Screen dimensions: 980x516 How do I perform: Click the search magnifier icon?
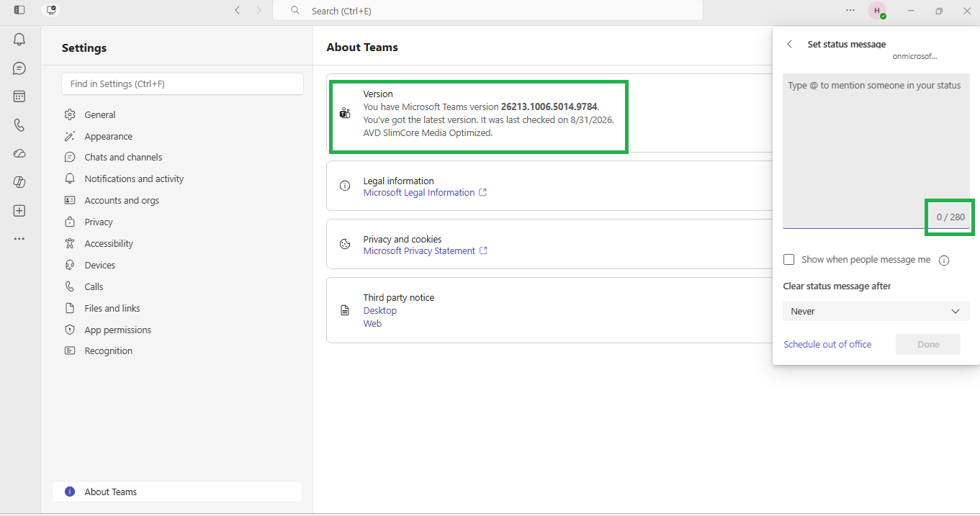click(x=295, y=11)
